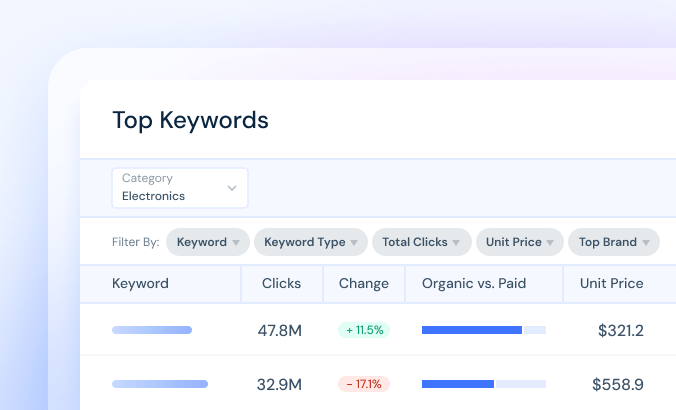Select the 47.8M clicks value
The width and height of the screenshot is (676, 410).
[279, 331]
